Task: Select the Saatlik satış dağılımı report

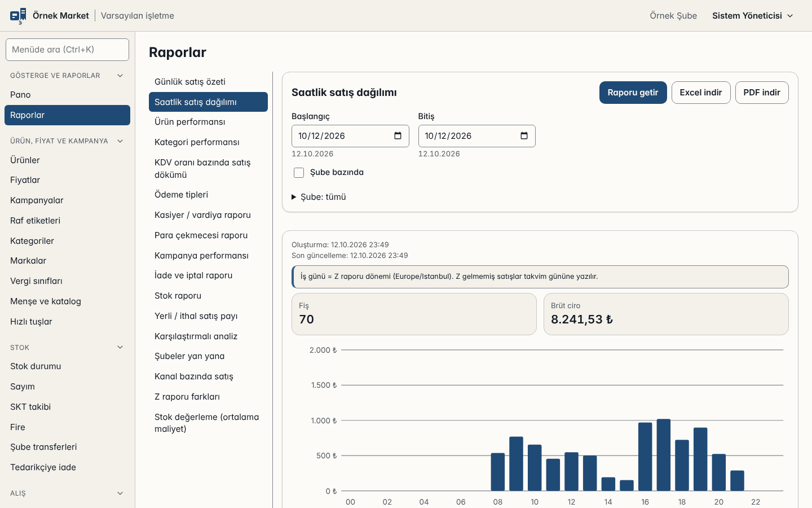Action: click(208, 102)
